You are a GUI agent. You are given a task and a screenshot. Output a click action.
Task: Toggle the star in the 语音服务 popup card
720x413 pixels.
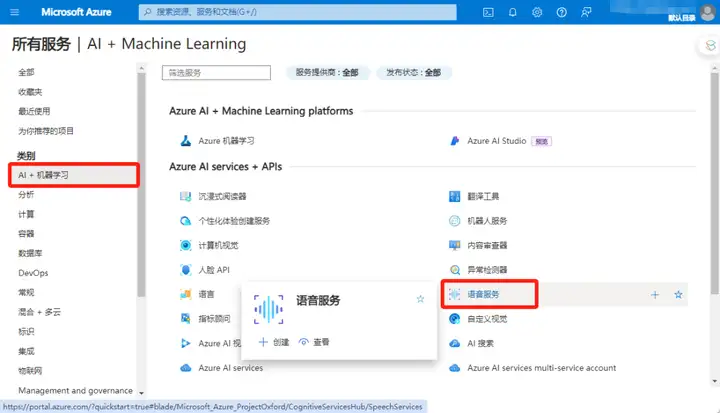click(420, 299)
